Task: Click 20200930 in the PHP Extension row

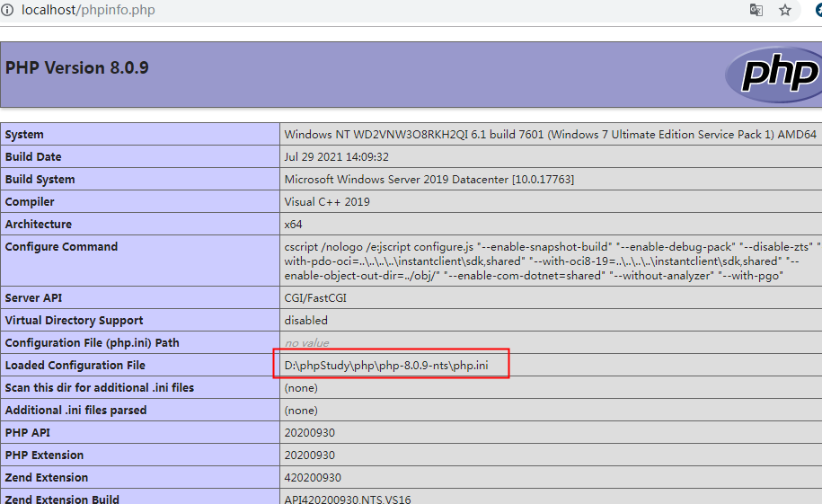Action: [x=310, y=455]
